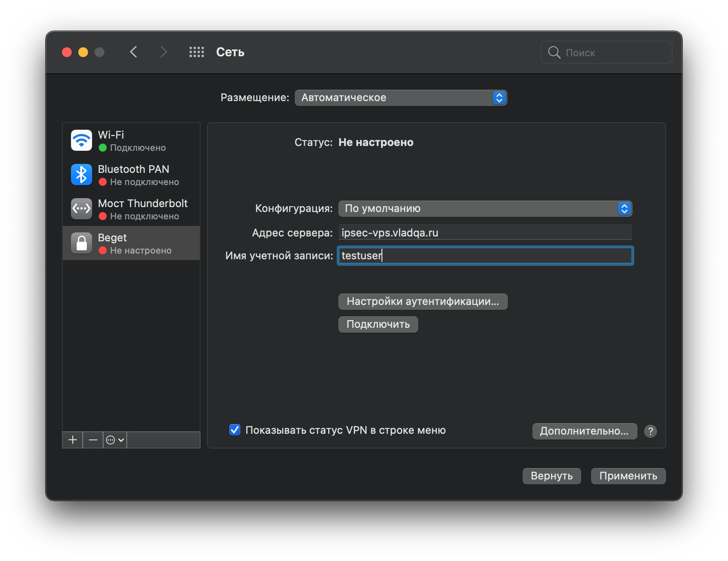Click the Сеть window title

(x=230, y=52)
